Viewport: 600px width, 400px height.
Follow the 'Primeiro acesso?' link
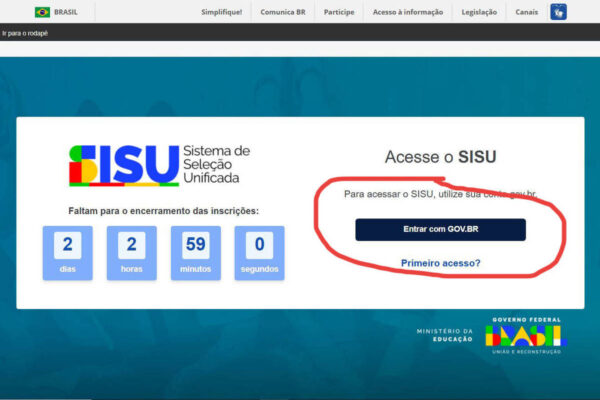pyautogui.click(x=440, y=264)
